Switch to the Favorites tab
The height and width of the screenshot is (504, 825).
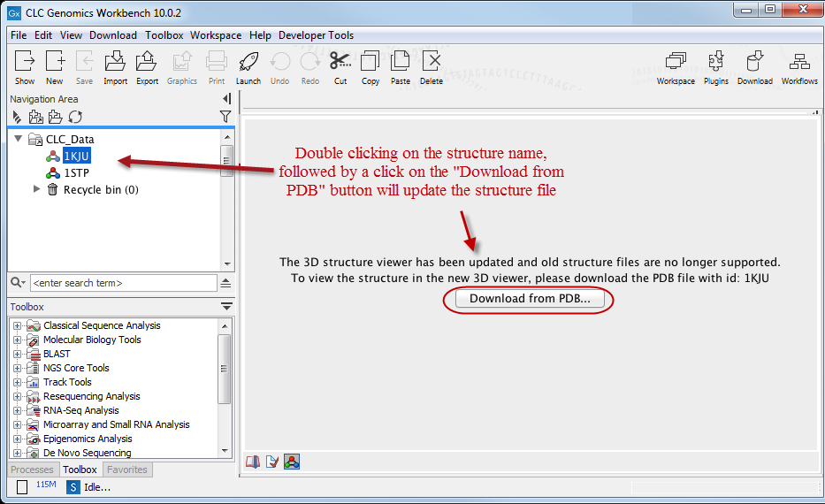click(127, 470)
